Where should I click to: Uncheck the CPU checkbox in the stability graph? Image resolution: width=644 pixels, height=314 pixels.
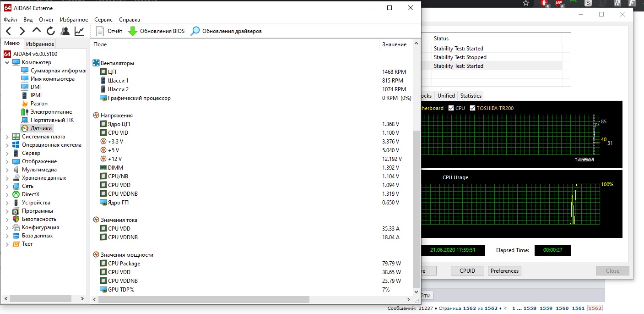[x=451, y=108]
